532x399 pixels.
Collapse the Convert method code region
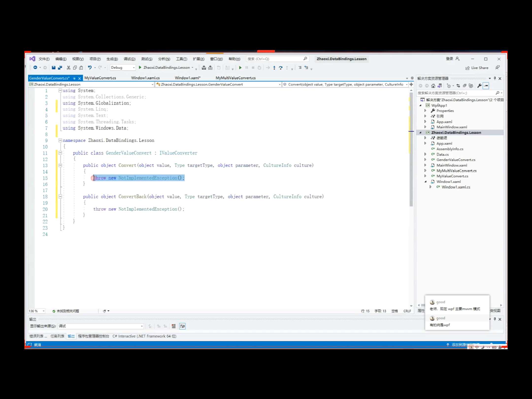point(60,166)
